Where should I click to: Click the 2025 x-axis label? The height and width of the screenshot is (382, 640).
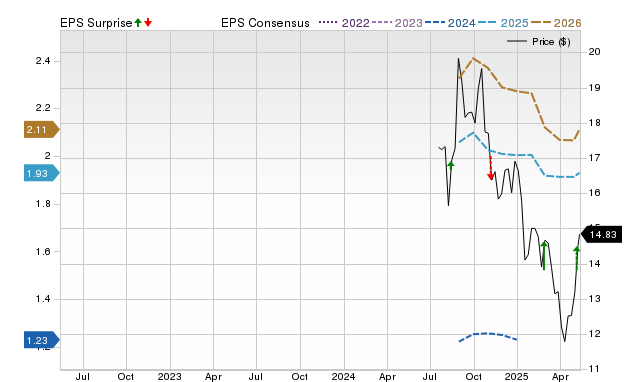click(x=516, y=376)
